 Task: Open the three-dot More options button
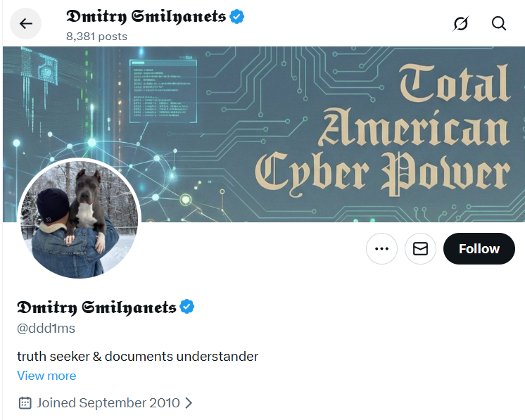point(382,249)
